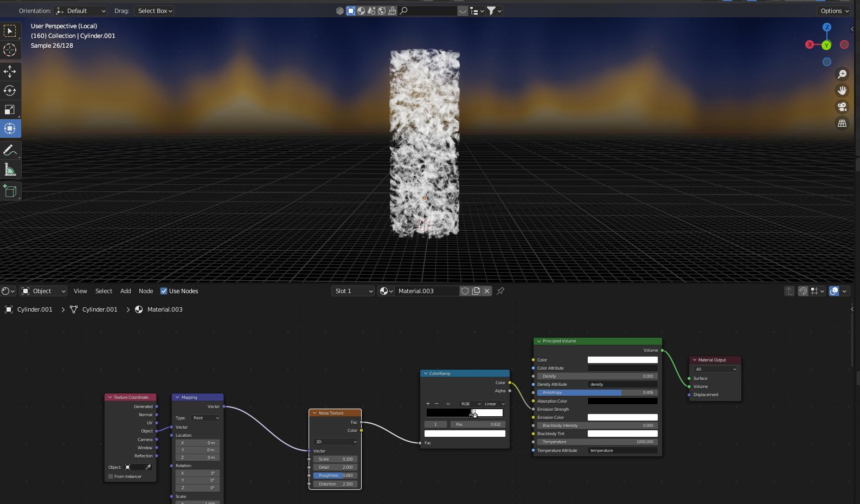Select the Add Cube tool

coord(10,191)
